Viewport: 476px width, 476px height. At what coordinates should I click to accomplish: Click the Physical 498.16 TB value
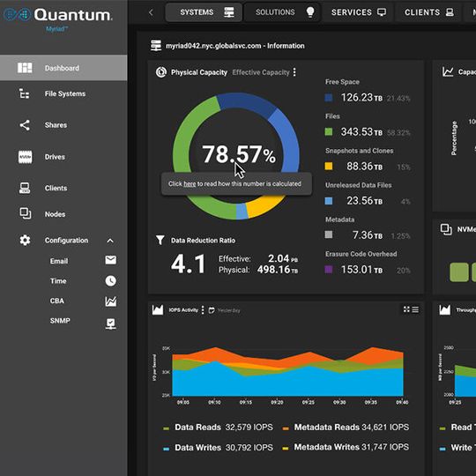[278, 270]
